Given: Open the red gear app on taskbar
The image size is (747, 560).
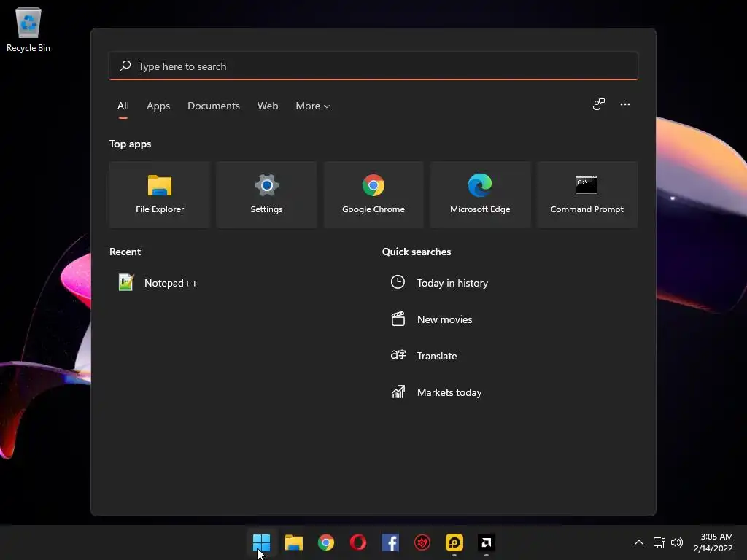Looking at the screenshot, I should (422, 542).
